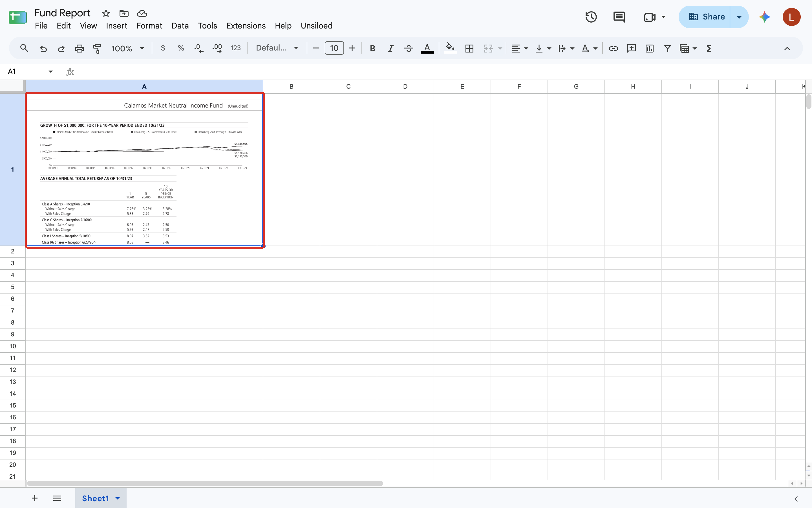Open the Edit menu

tap(63, 26)
